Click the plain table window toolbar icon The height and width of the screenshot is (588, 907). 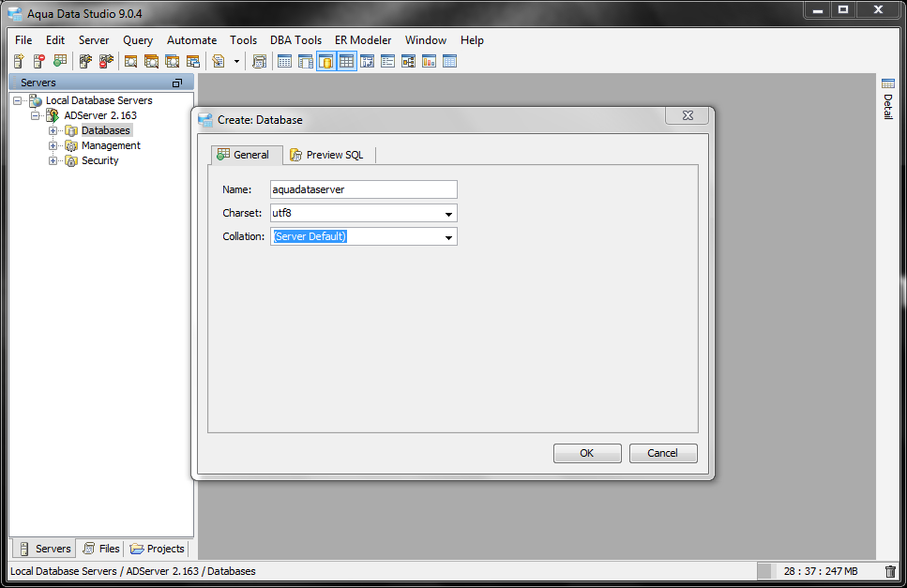[284, 61]
